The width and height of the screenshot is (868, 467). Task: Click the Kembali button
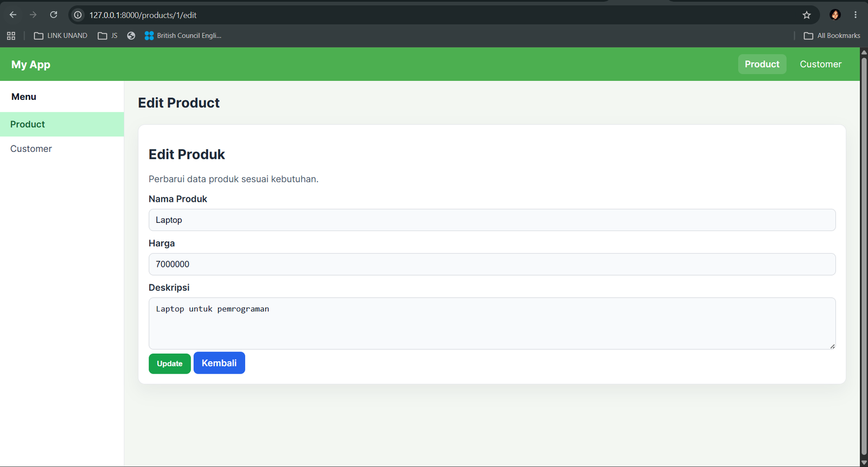point(219,363)
